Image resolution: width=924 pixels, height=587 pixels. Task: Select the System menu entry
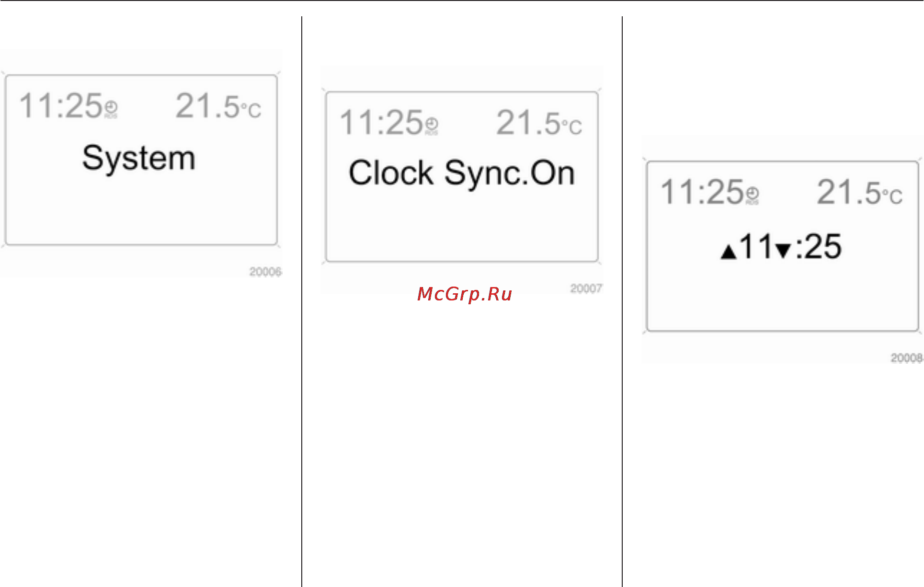coord(139,158)
